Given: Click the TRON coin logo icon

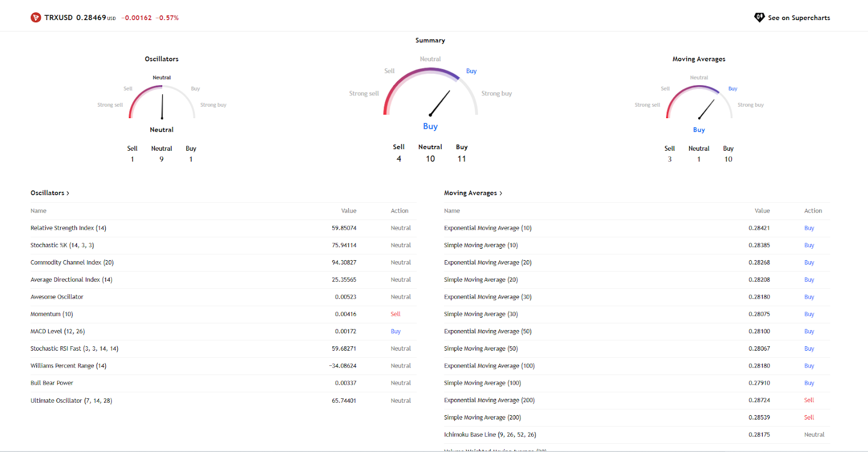Looking at the screenshot, I should click(36, 18).
